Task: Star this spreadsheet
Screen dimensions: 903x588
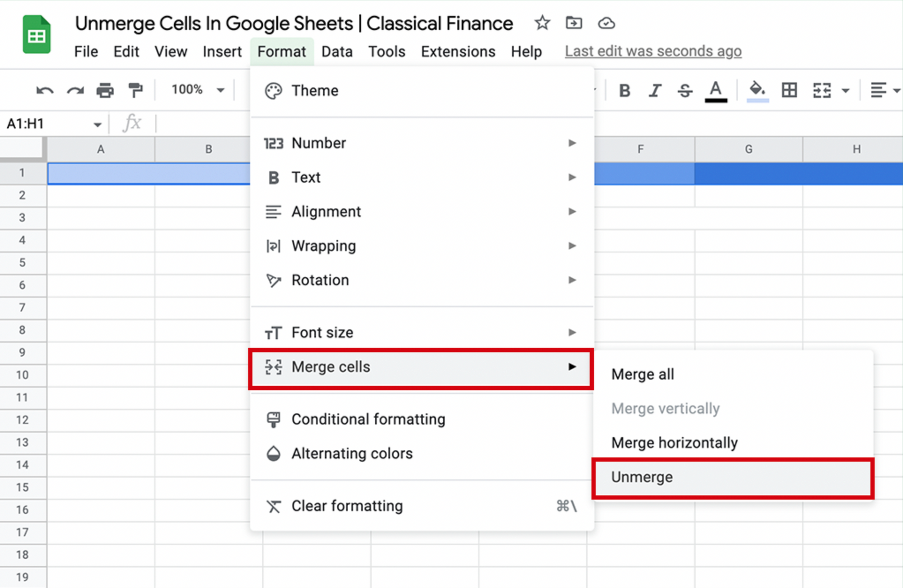Action: pos(541,23)
